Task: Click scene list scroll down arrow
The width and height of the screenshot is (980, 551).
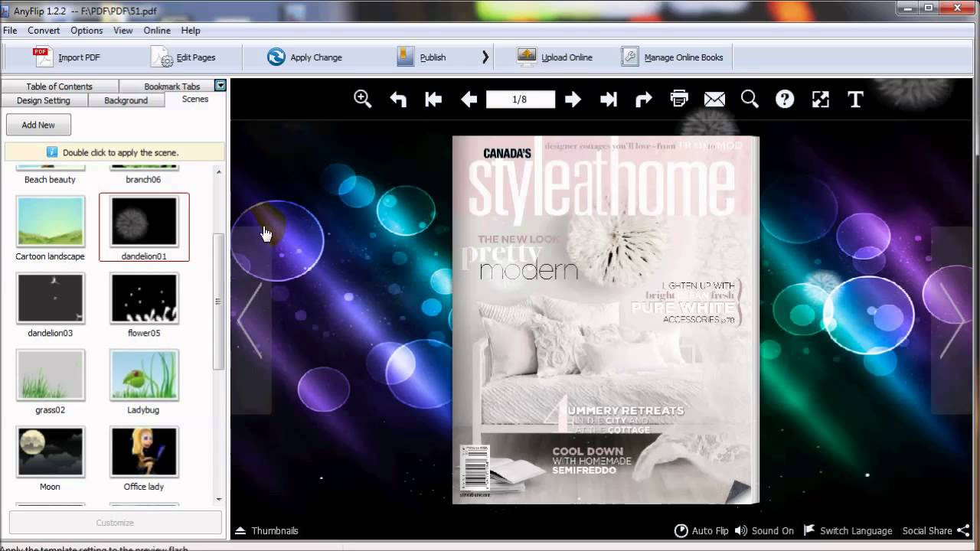Action: [x=218, y=500]
